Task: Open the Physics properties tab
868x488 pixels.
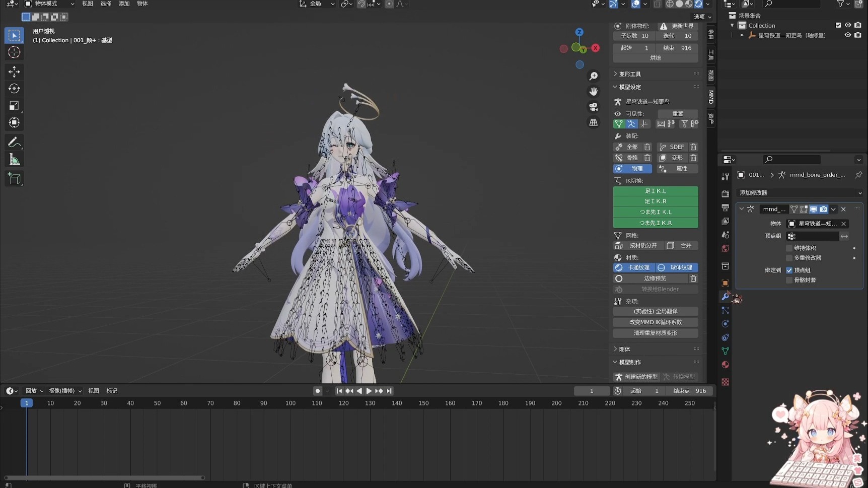Action: (x=725, y=324)
